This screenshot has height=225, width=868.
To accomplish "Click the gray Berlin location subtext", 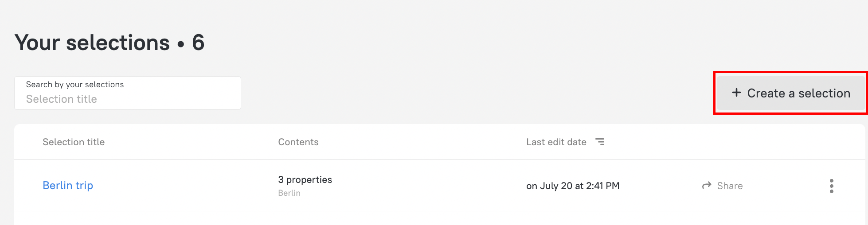I will (289, 193).
